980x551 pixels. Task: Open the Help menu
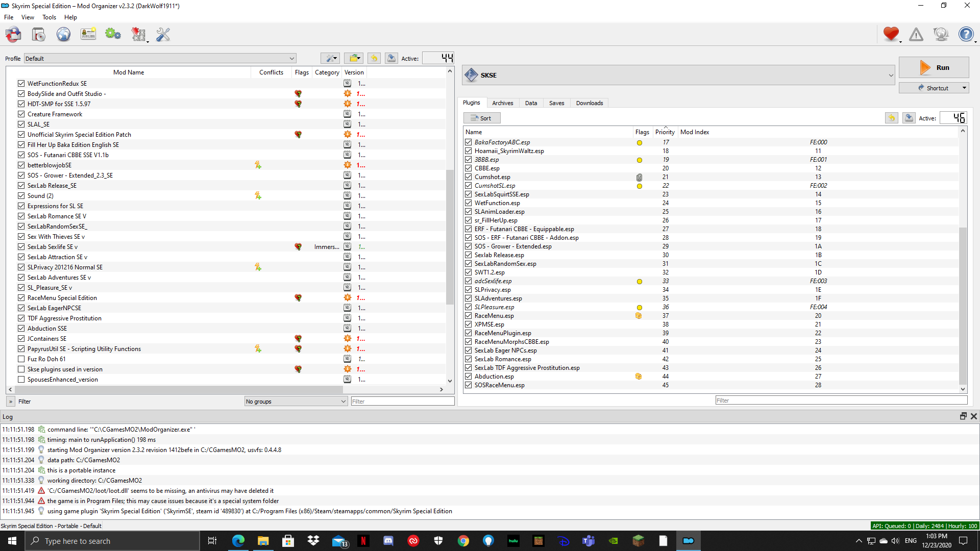70,17
